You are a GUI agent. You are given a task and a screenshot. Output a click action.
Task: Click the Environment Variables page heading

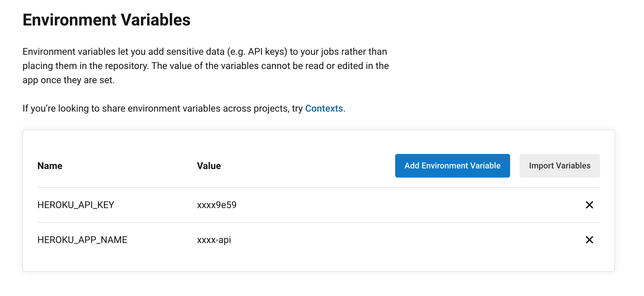[x=106, y=20]
